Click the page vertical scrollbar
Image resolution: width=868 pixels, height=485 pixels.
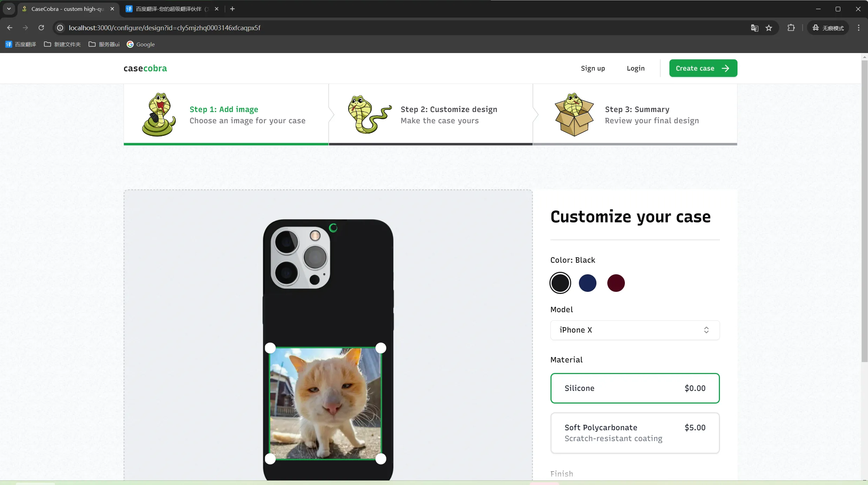[864, 211]
